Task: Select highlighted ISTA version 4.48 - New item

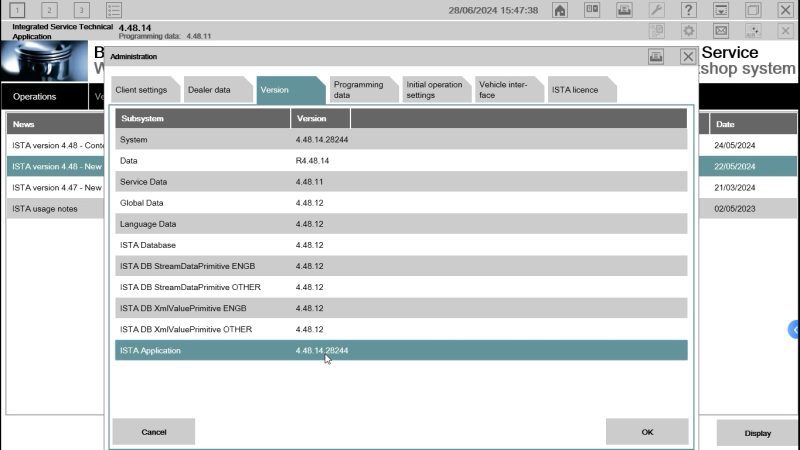Action: point(55,166)
